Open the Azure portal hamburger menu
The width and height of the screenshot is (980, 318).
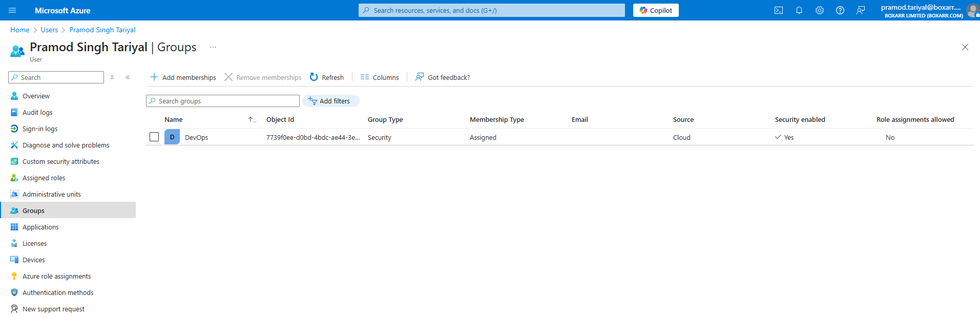click(13, 10)
